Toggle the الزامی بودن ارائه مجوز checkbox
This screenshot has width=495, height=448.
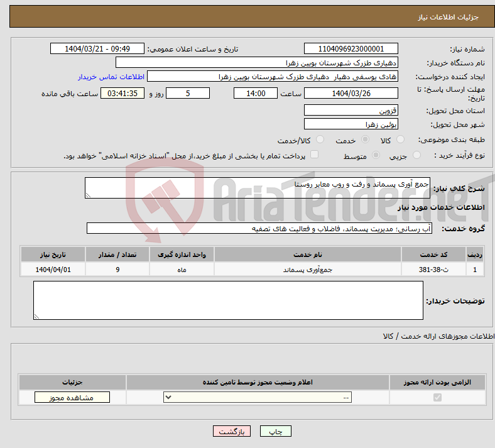click(x=437, y=398)
